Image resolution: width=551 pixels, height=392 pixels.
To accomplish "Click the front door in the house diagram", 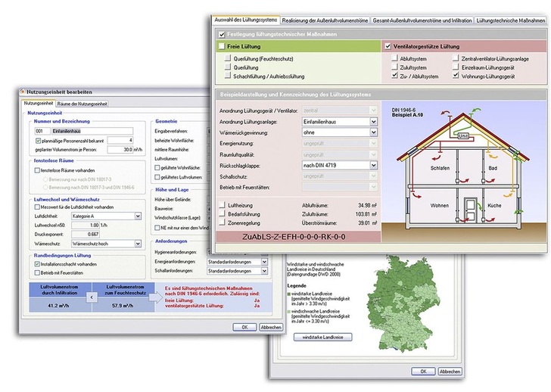I will coord(470,210).
